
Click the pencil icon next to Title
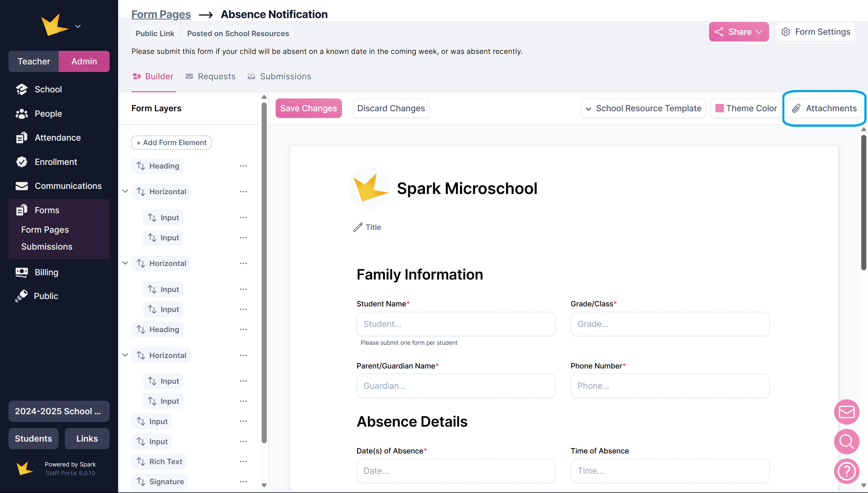(358, 227)
